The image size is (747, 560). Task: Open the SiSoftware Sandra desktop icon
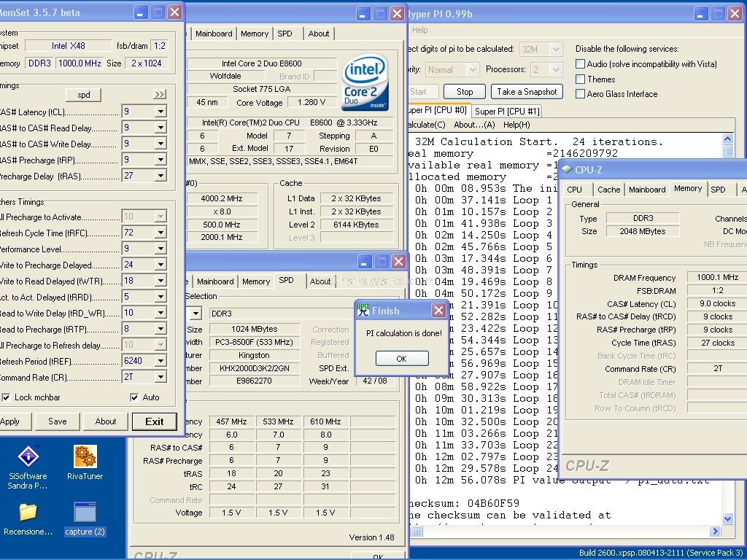coord(28,467)
